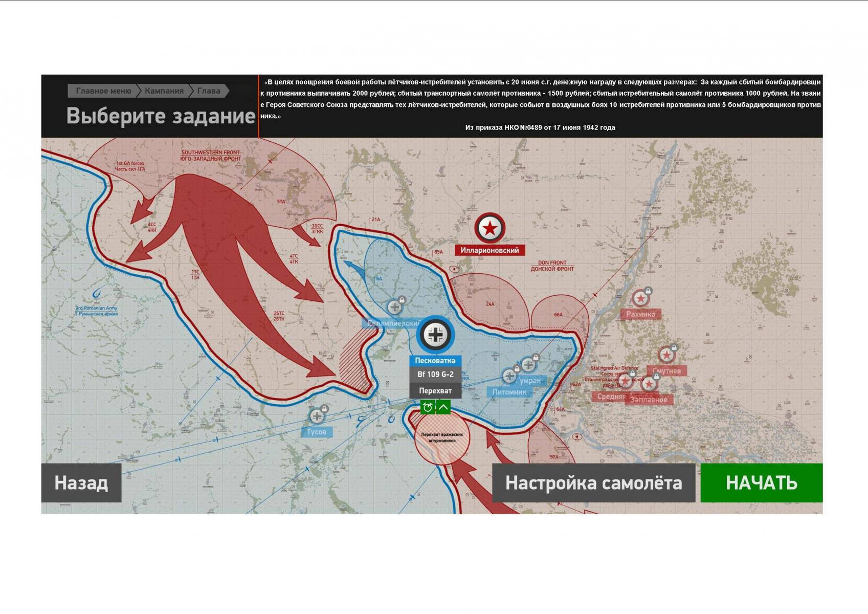Viewport: 868px width, 614px height.
Task: Click the Смутнев airfield label
Action: (666, 370)
